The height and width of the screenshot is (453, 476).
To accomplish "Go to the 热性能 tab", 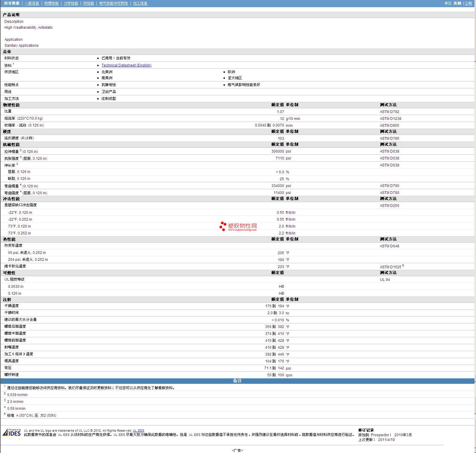I will click(88, 3).
